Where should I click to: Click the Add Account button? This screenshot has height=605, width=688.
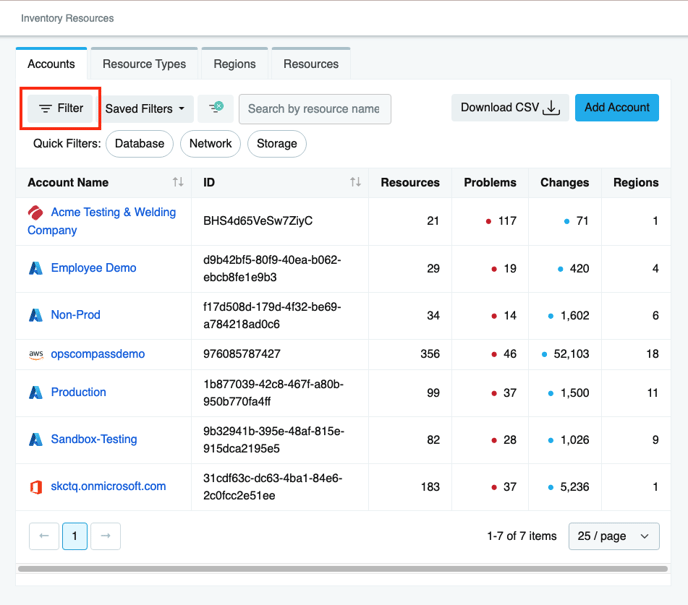[x=616, y=107]
